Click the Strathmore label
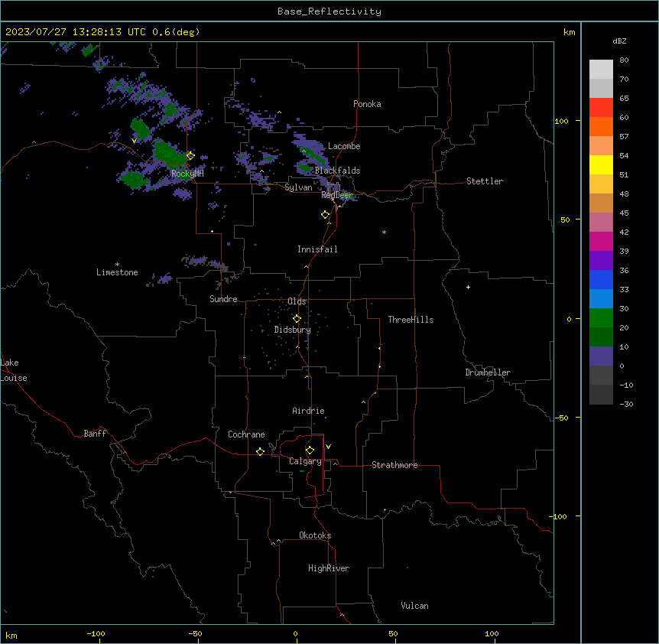The image size is (659, 644). (x=394, y=465)
